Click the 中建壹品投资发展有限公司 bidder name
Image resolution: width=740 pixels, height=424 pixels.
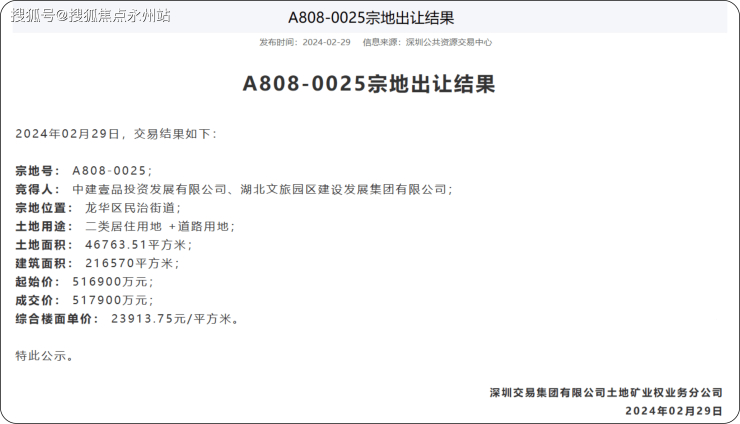[x=150, y=189]
